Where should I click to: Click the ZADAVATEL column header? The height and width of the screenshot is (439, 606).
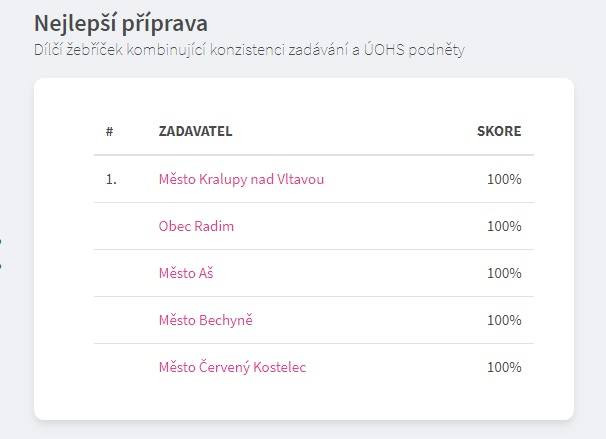[x=196, y=131]
